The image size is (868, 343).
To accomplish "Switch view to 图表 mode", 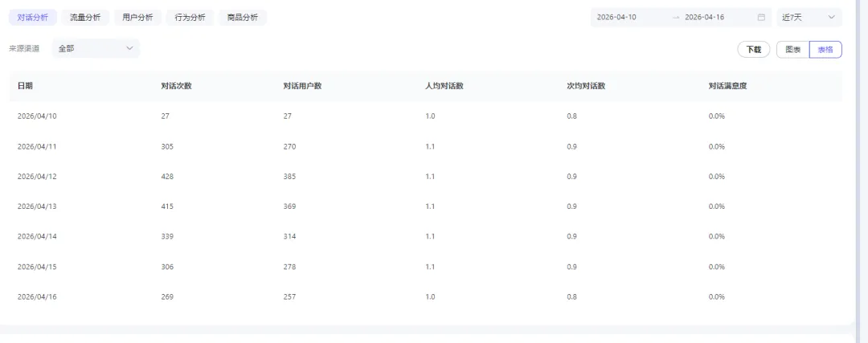I will point(792,50).
